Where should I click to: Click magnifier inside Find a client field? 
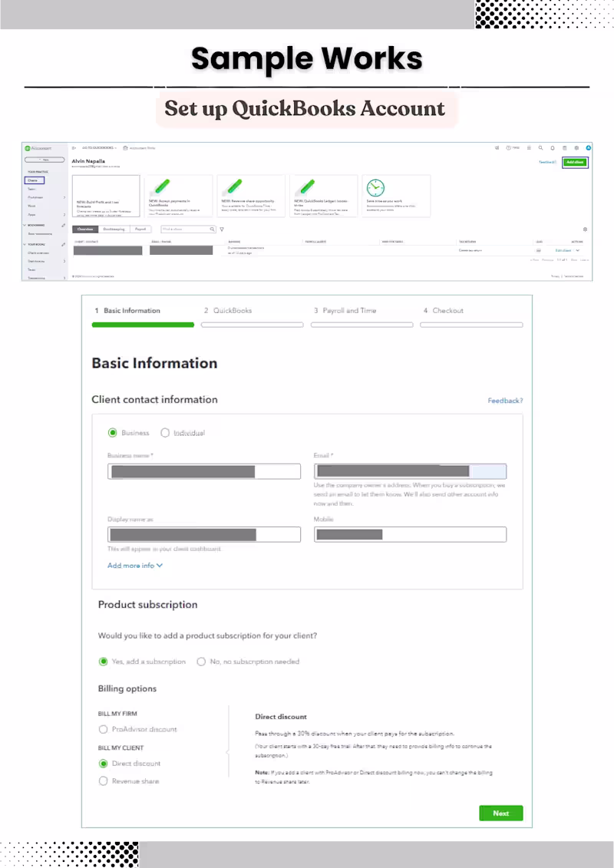(212, 229)
